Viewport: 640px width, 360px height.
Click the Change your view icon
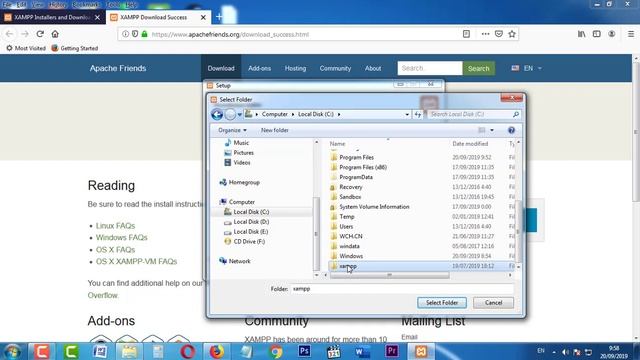click(482, 130)
